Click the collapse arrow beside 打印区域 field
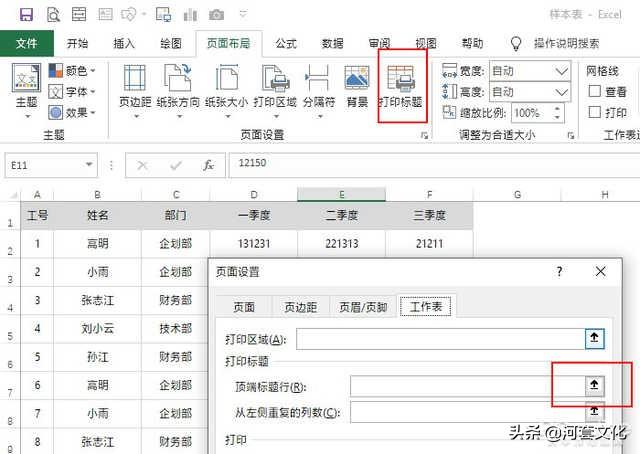The width and height of the screenshot is (640, 454). pyautogui.click(x=594, y=338)
